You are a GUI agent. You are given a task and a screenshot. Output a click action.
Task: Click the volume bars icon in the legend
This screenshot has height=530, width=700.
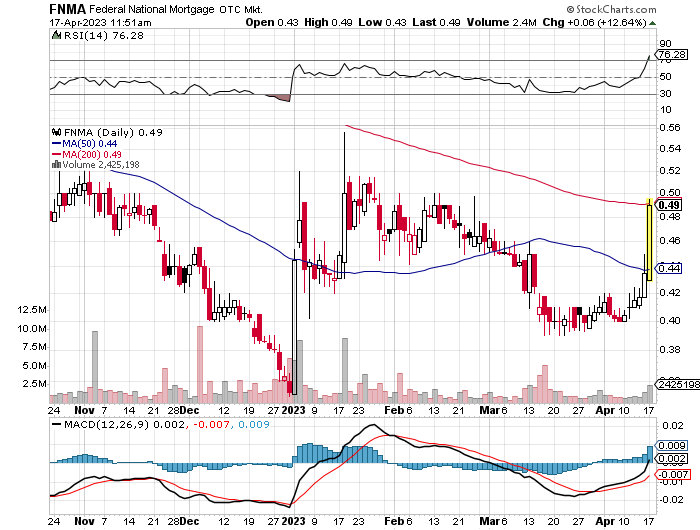[x=56, y=165]
